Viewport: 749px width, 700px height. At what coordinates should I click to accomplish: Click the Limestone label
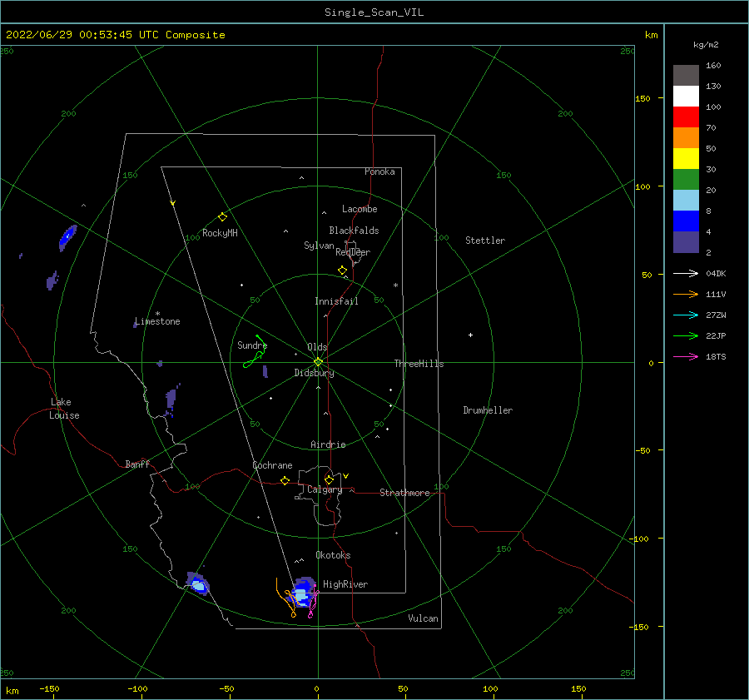coord(157,321)
